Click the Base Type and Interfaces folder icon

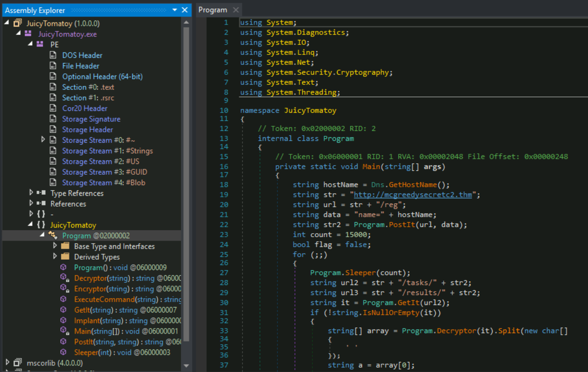coord(65,246)
